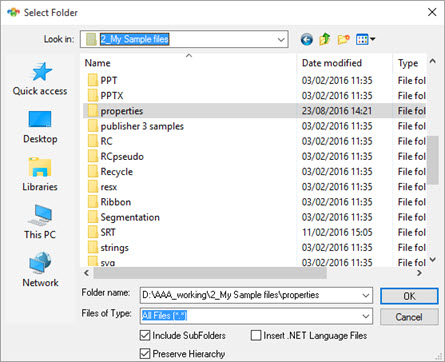Select the PPTX folder icon
This screenshot has width=445, height=362.
coord(92,96)
